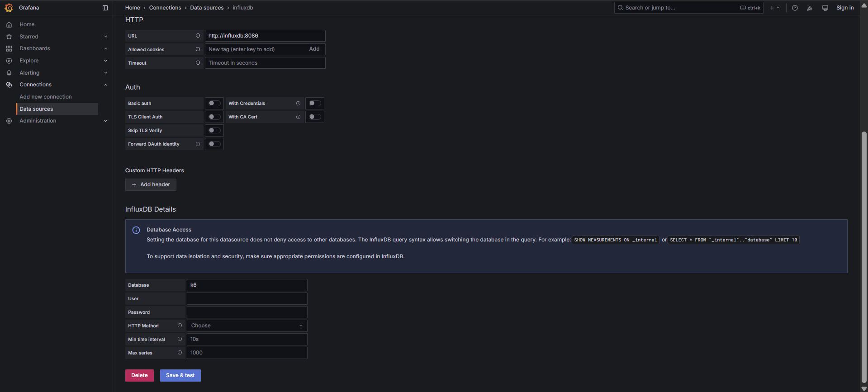This screenshot has width=868, height=392.
Task: Click the info icon next to Allowed cookies
Action: click(198, 49)
